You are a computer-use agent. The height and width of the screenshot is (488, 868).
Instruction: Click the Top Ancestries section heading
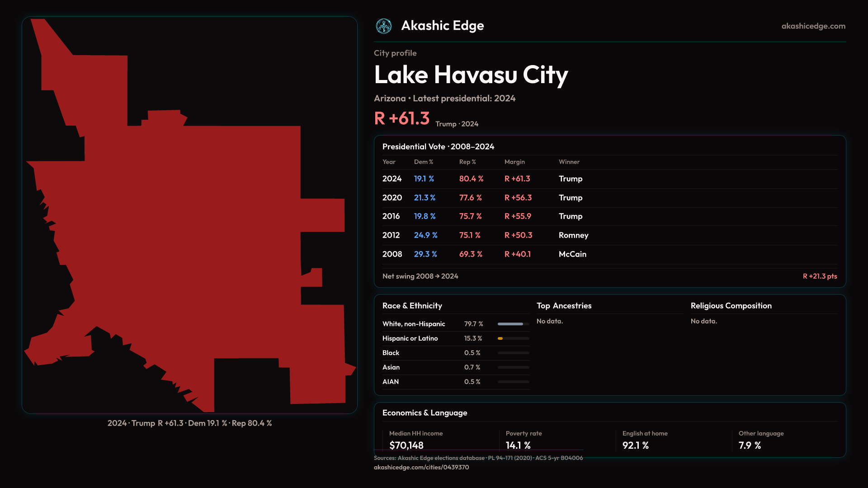coord(564,306)
